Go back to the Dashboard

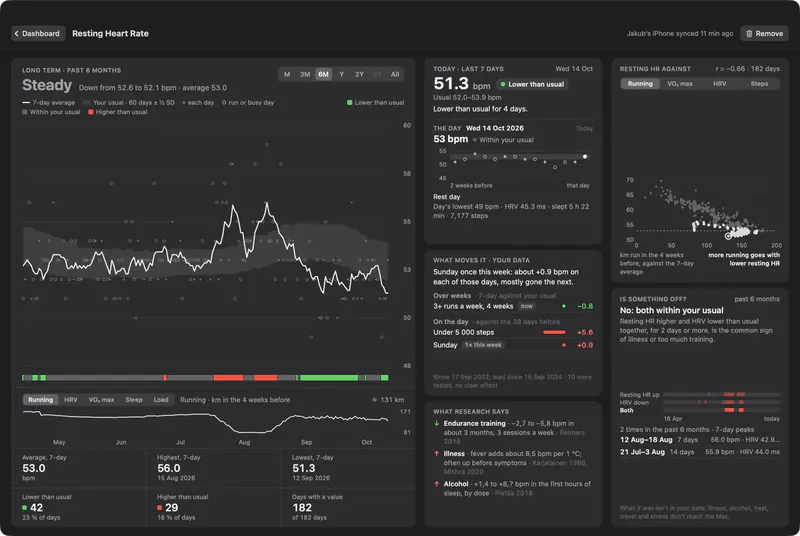coord(38,34)
